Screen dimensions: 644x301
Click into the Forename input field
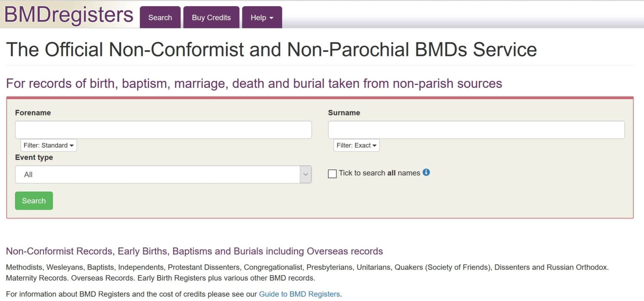163,130
